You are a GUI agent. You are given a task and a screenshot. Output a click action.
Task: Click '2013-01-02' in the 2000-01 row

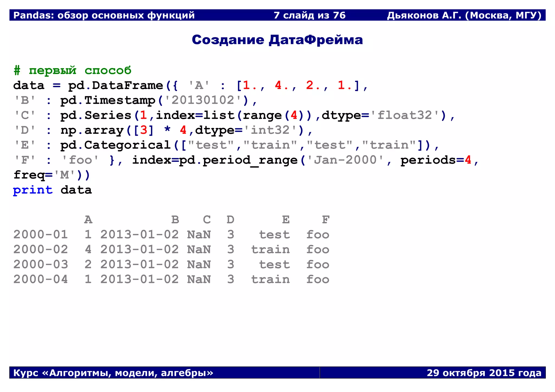(x=140, y=234)
